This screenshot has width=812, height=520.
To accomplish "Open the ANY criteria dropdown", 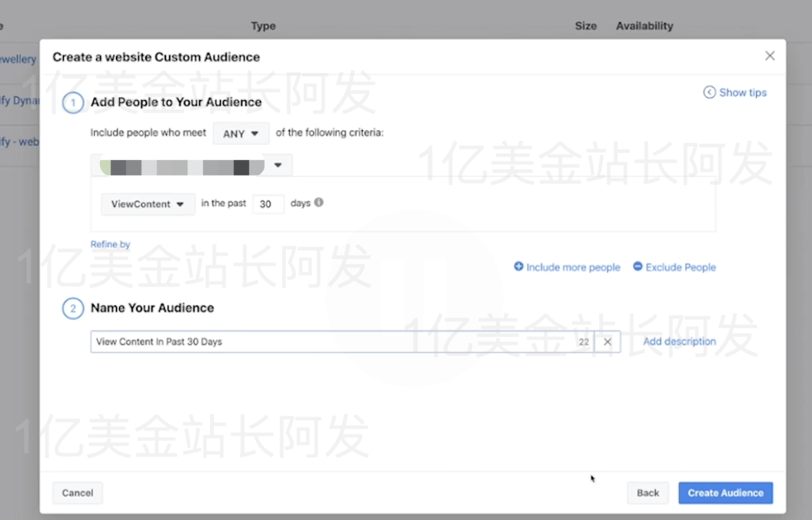I will point(241,132).
